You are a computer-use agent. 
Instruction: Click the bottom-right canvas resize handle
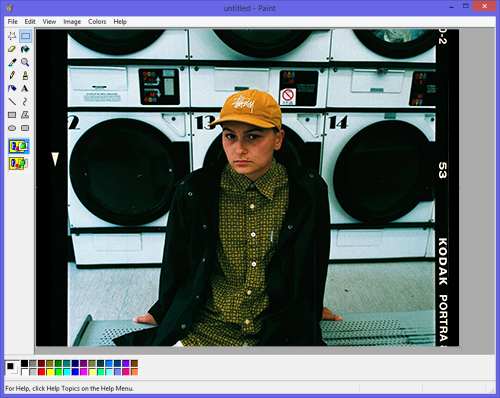[x=460, y=347]
